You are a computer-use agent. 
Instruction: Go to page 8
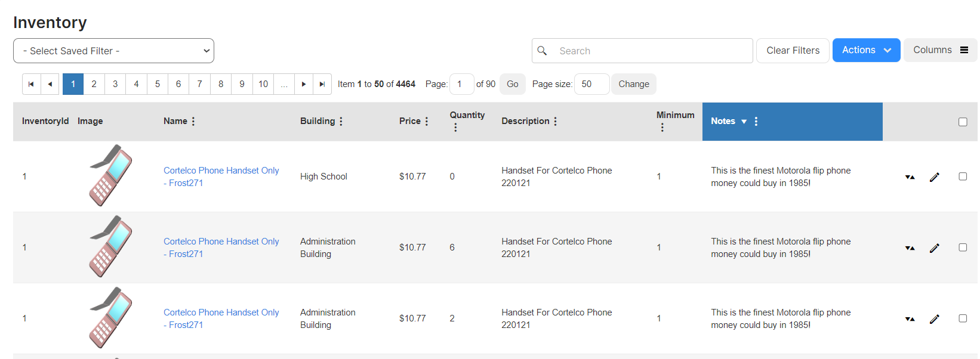tap(221, 84)
